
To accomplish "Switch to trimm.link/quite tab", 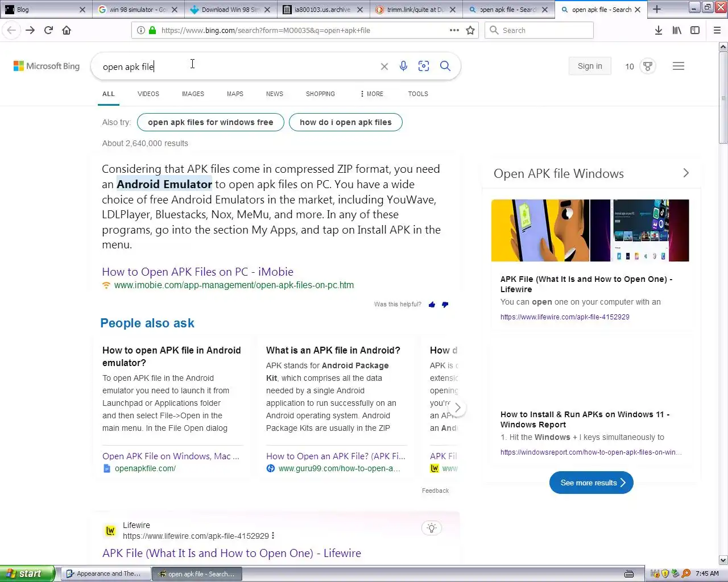I will coord(415,9).
